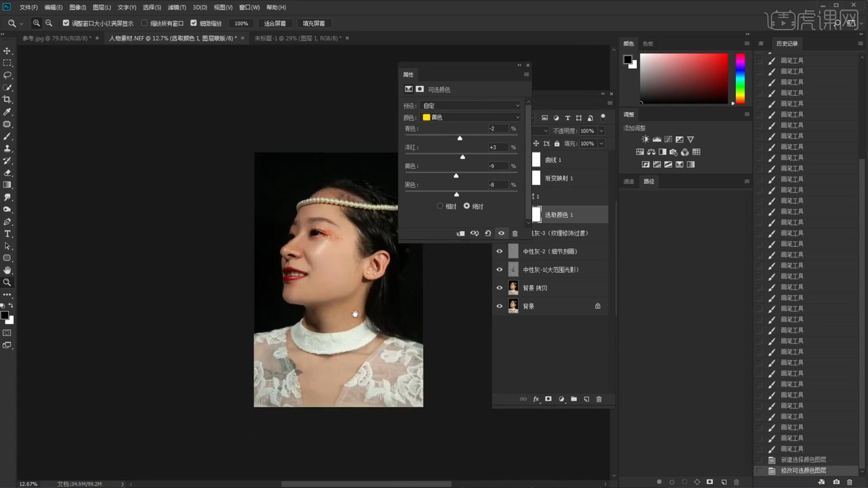This screenshot has width=868, height=488.
Task: Select the 相对 radio option
Action: [440, 206]
